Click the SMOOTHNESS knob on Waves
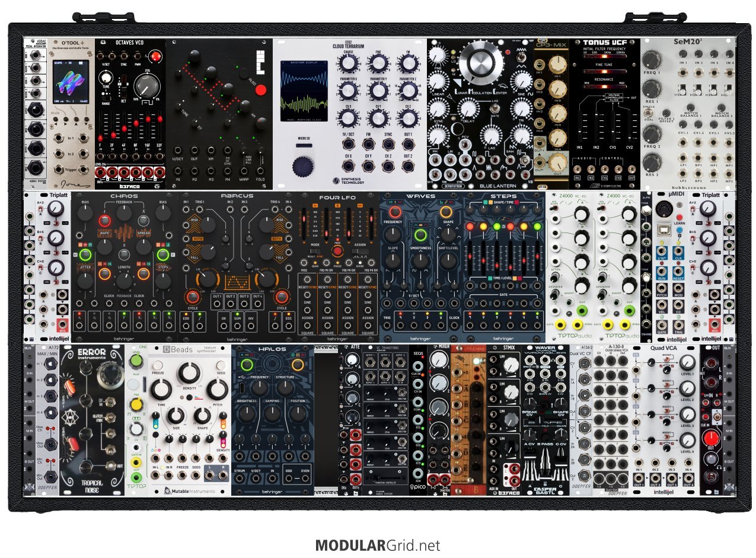The width and height of the screenshot is (756, 558). point(420,261)
